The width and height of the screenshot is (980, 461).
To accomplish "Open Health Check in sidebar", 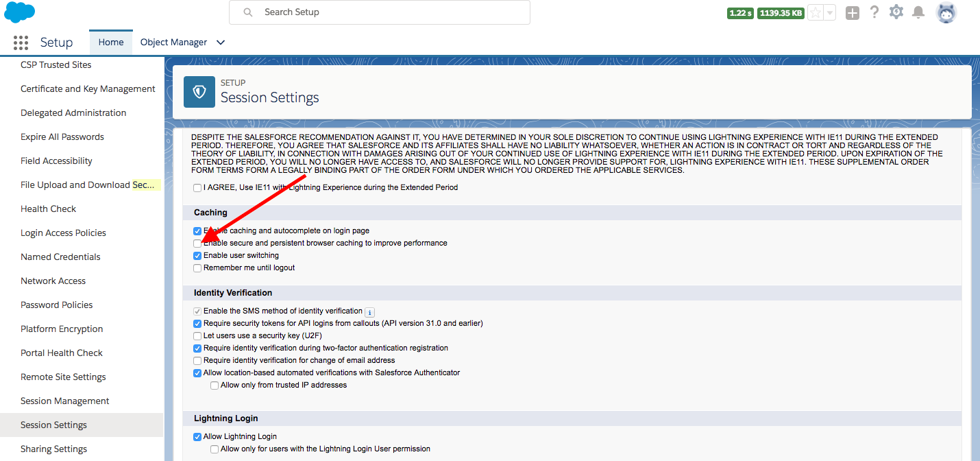I will coord(49,209).
